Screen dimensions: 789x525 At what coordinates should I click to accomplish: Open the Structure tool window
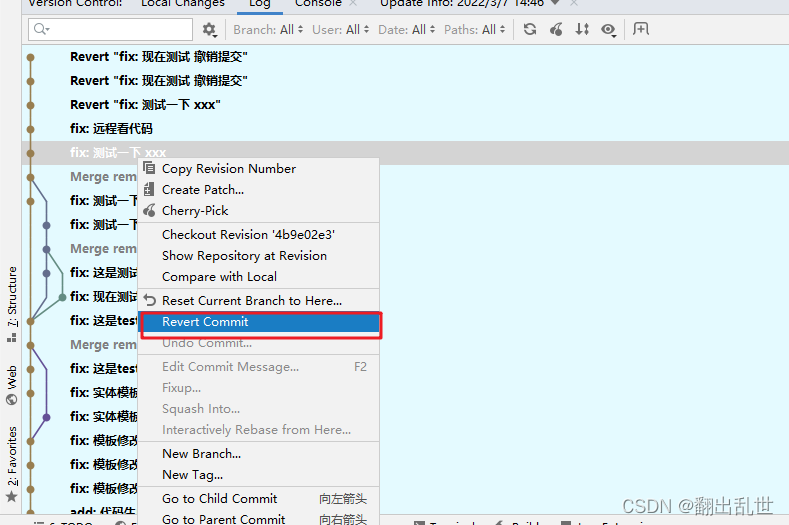(12, 304)
